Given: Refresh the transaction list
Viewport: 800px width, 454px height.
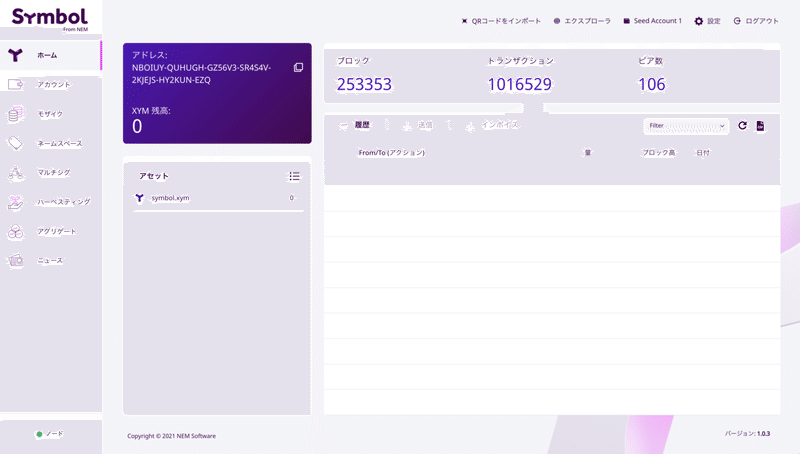Looking at the screenshot, I should tap(742, 125).
